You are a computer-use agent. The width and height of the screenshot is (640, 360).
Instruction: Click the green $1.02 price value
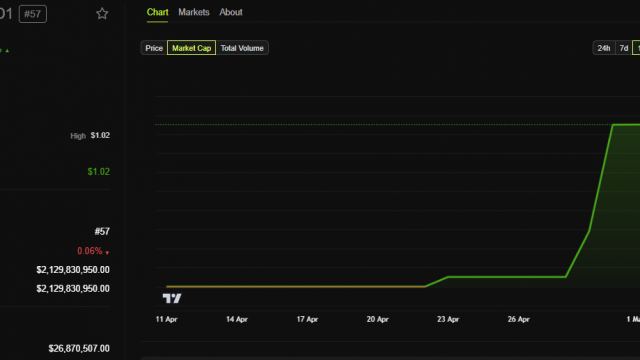(99, 172)
